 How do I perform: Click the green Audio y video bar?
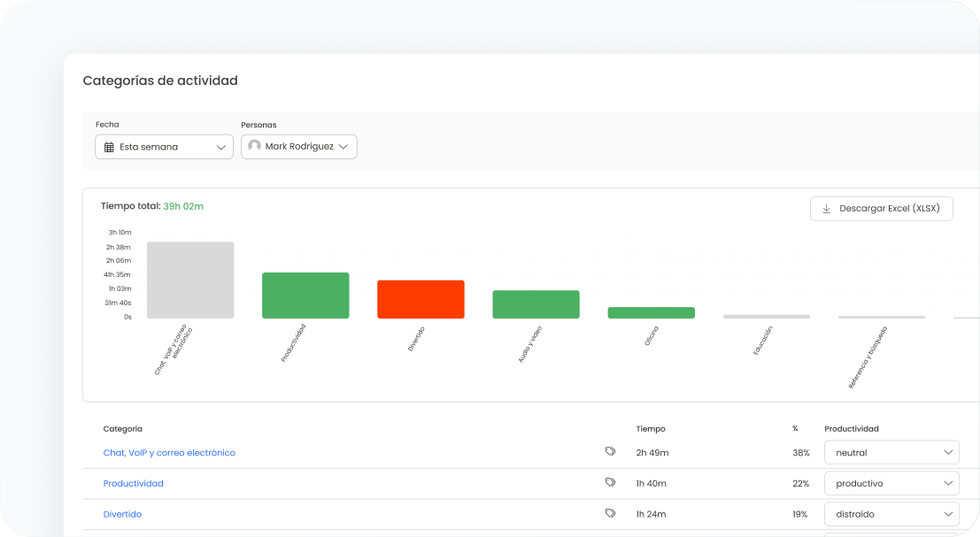click(x=536, y=304)
